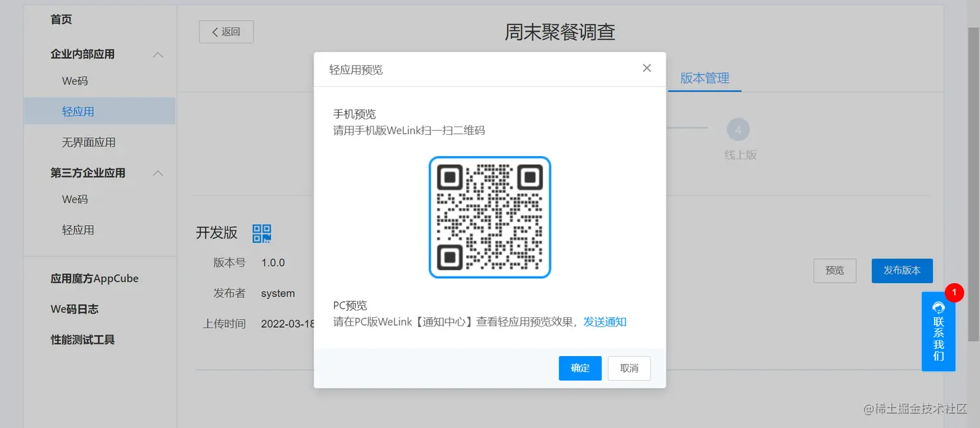Select We码 under 企业内部应用
This screenshot has height=428, width=980.
click(75, 80)
